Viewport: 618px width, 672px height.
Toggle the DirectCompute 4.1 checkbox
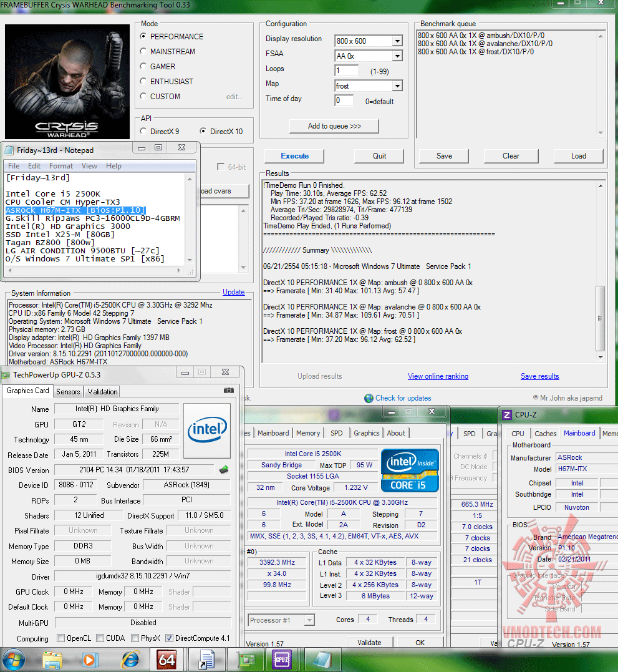[169, 638]
